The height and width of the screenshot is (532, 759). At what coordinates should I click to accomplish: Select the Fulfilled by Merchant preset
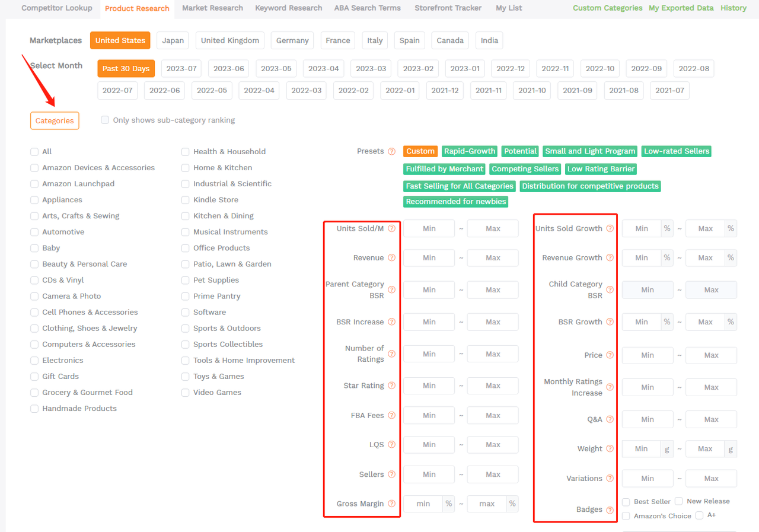point(445,169)
